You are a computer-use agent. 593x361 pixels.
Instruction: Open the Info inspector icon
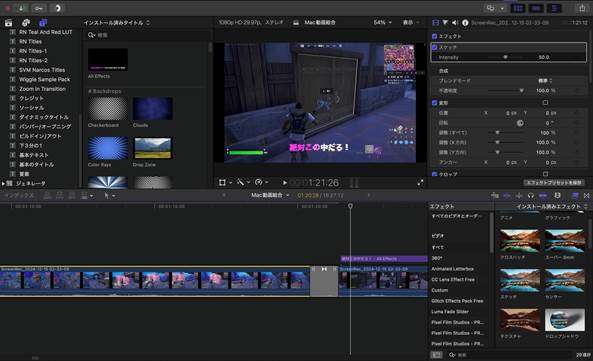pos(465,23)
